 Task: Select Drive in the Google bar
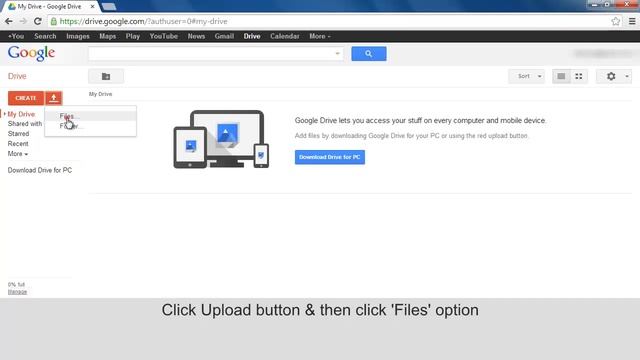coord(252,36)
